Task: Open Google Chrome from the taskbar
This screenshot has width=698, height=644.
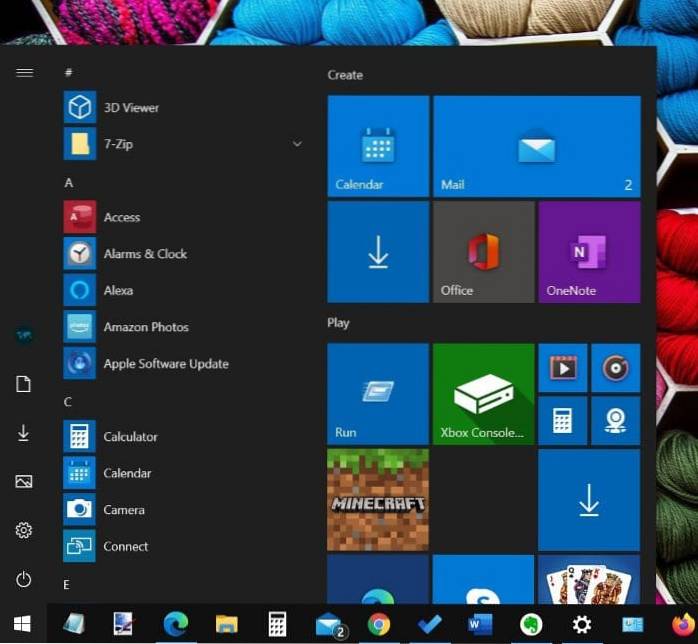Action: point(379,624)
